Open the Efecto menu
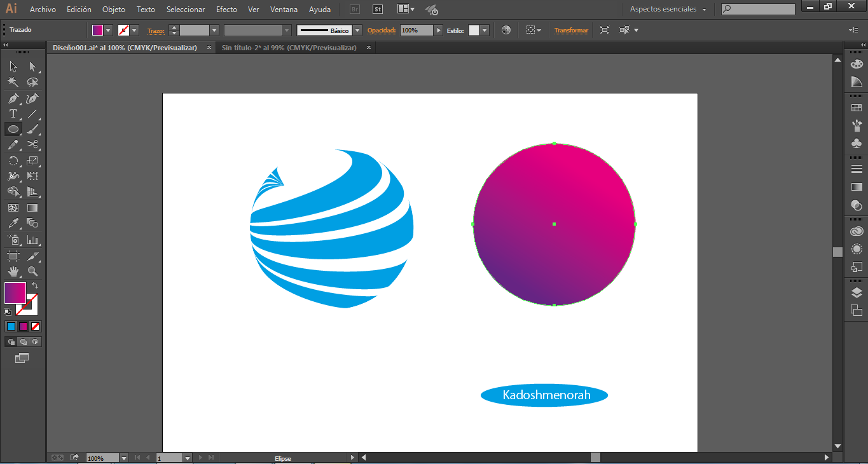The height and width of the screenshot is (464, 868). (226, 10)
